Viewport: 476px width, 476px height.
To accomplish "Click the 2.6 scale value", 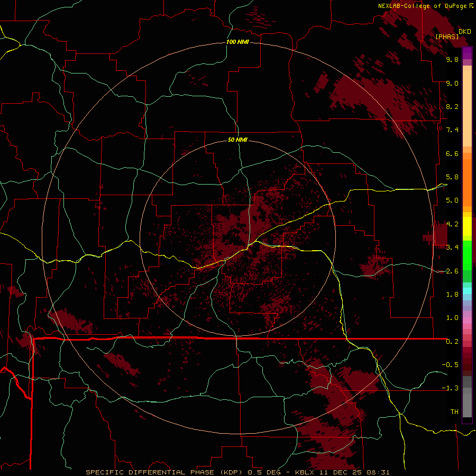I will coord(452,271).
